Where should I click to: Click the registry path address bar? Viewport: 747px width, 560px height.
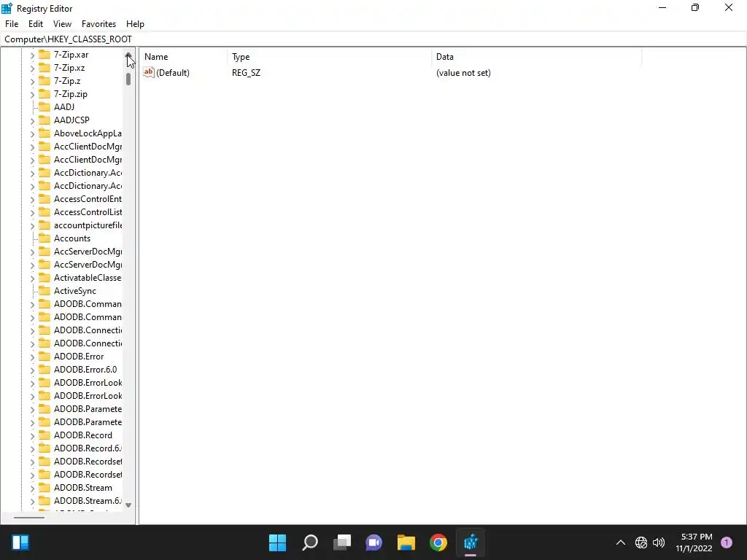(373, 39)
